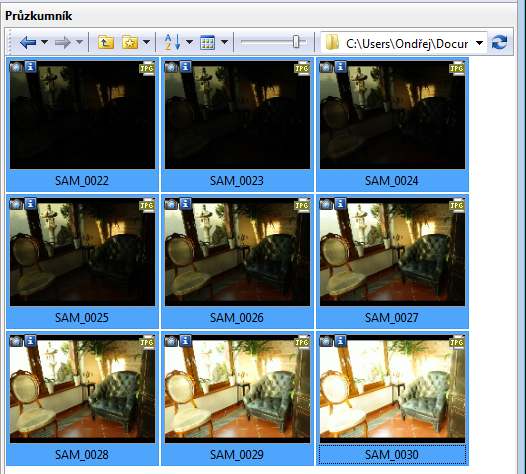Click the A-Z sort icon
Viewport: 526px width, 474px height.
(x=172, y=42)
